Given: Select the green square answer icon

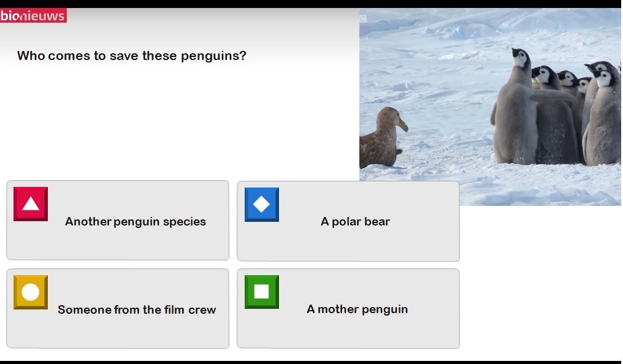Looking at the screenshot, I should (261, 292).
